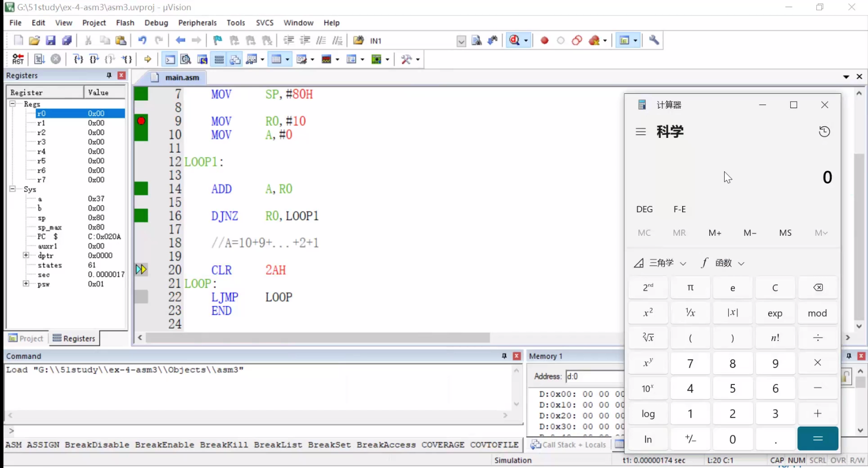Open the Symbols window icon

coord(202,59)
